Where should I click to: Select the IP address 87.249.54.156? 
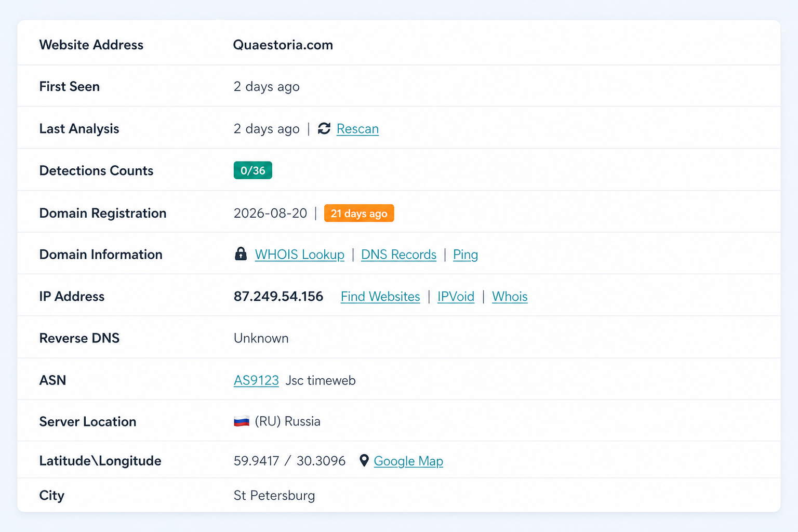tap(278, 296)
